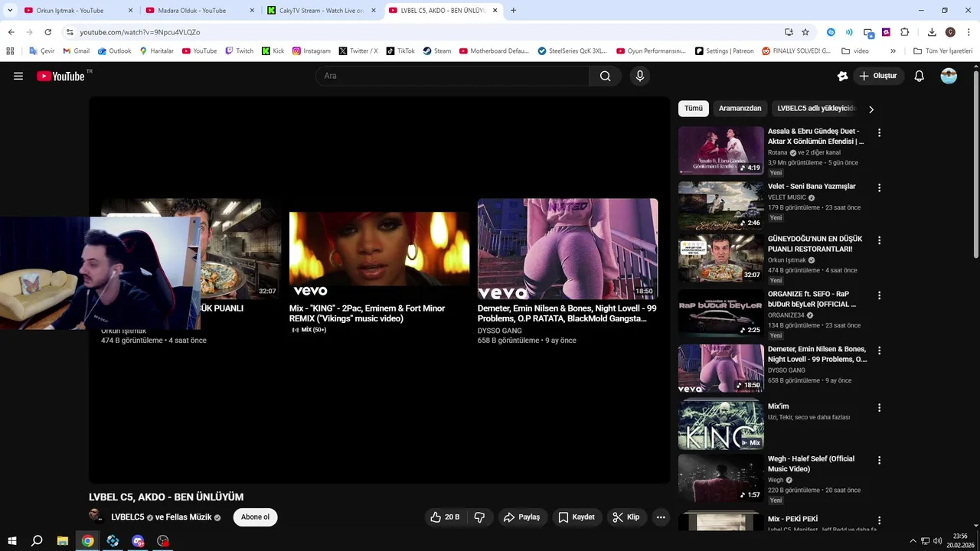Open Windows taskbar search
The width and height of the screenshot is (980, 551).
[37, 541]
